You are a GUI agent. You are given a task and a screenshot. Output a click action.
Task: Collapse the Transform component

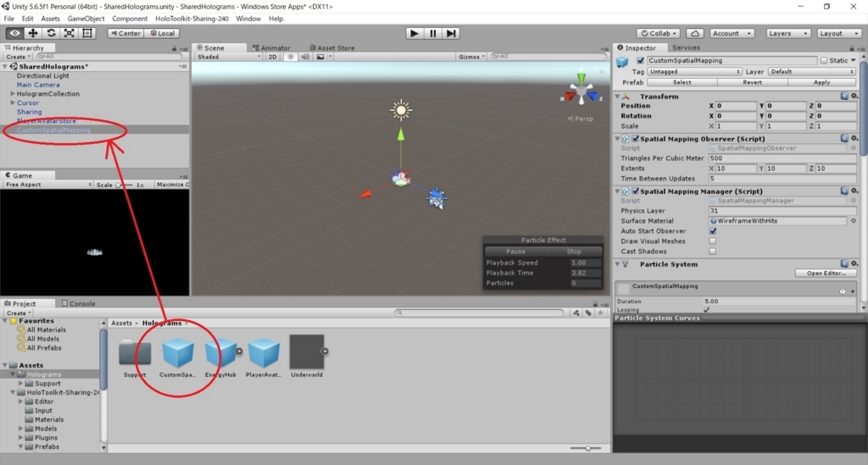618,97
